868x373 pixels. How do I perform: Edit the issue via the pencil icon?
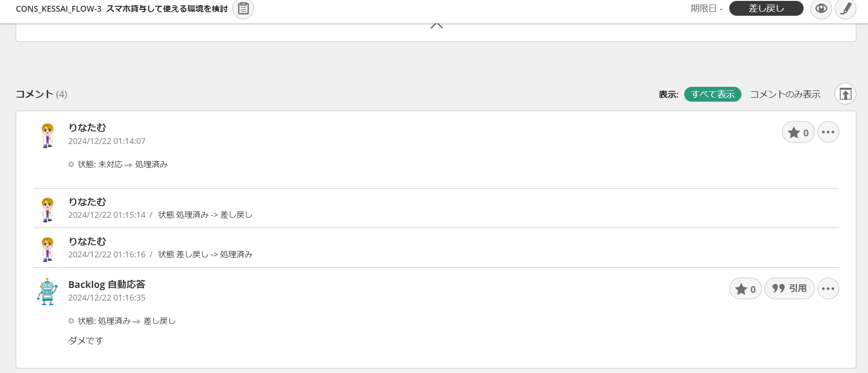pos(845,9)
